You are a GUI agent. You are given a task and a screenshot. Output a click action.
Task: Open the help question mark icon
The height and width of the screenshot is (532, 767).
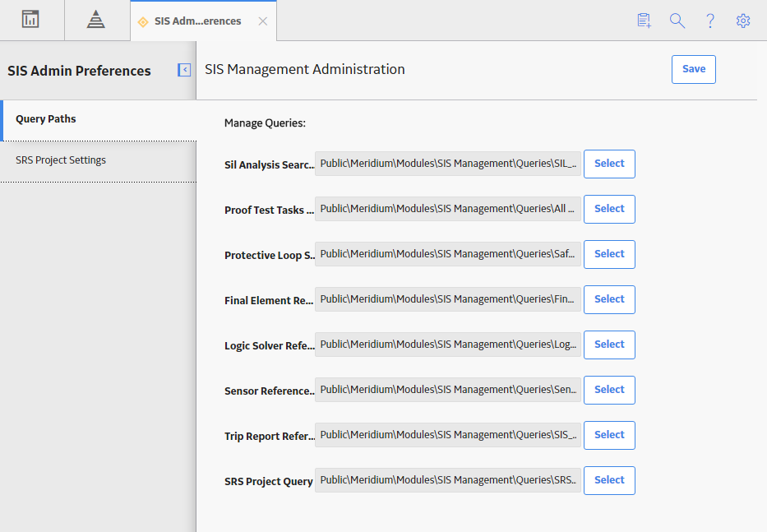pyautogui.click(x=709, y=21)
